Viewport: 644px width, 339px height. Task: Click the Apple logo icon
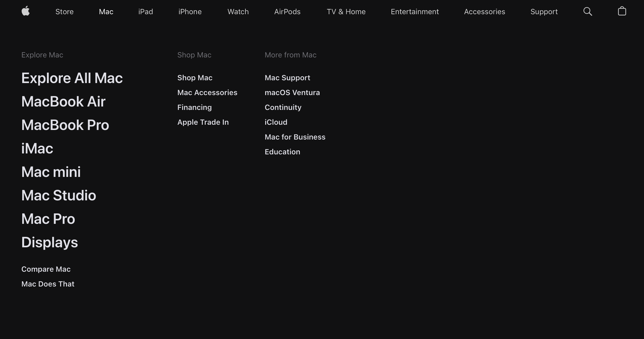[x=26, y=11]
